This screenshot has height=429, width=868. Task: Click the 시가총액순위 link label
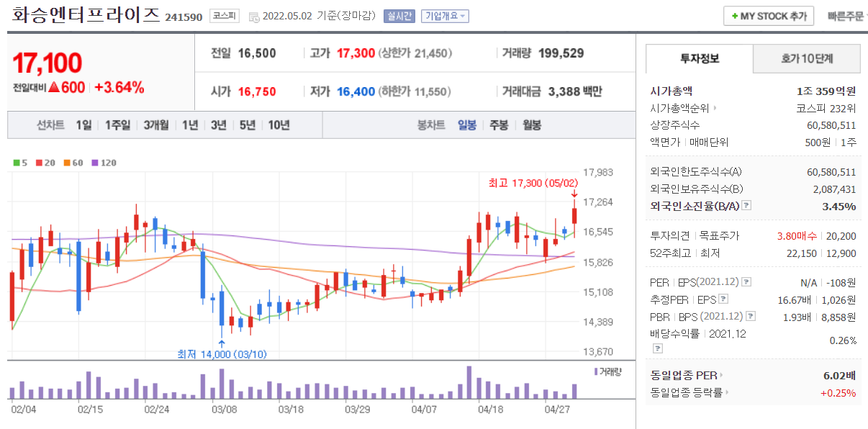[x=679, y=109]
